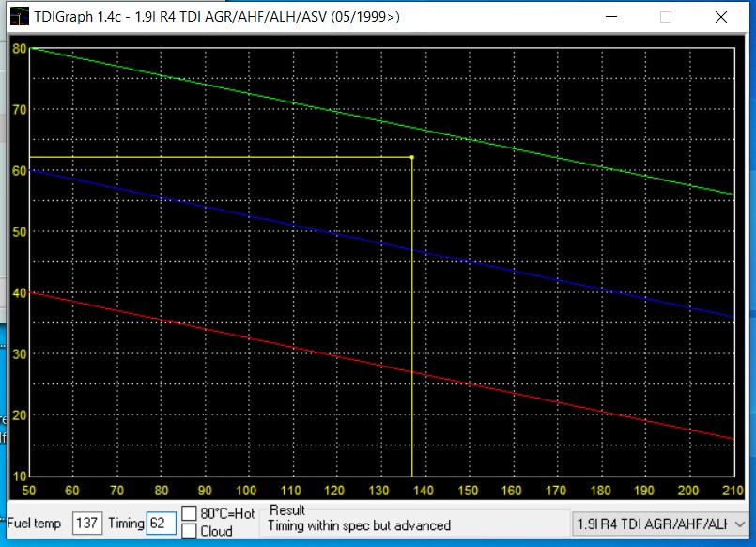Focus the Timing input field showing 62
The image size is (756, 547).
(x=161, y=524)
